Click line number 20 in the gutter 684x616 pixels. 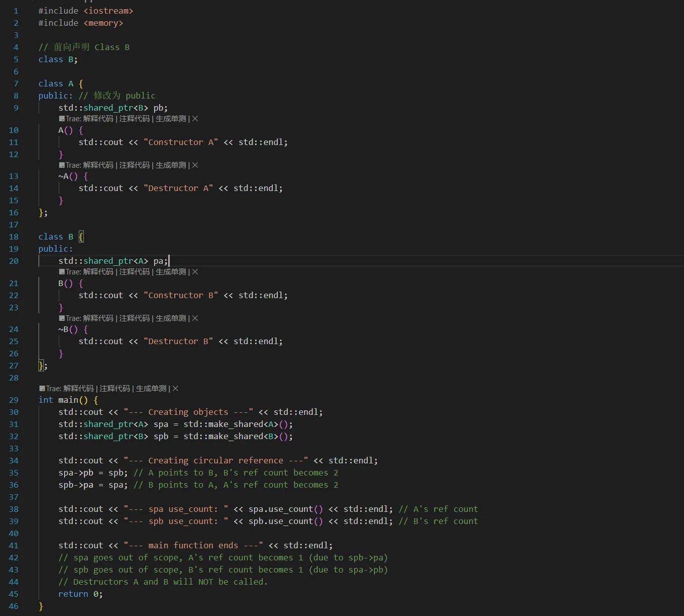(x=14, y=261)
